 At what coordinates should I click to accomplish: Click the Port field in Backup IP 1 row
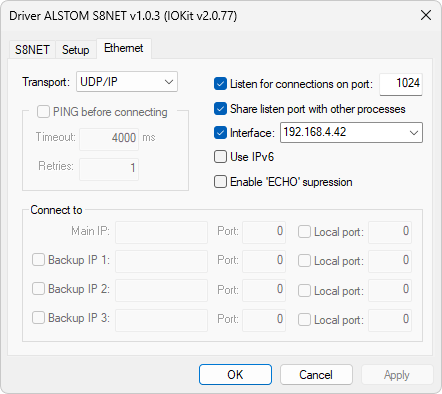coord(264,261)
